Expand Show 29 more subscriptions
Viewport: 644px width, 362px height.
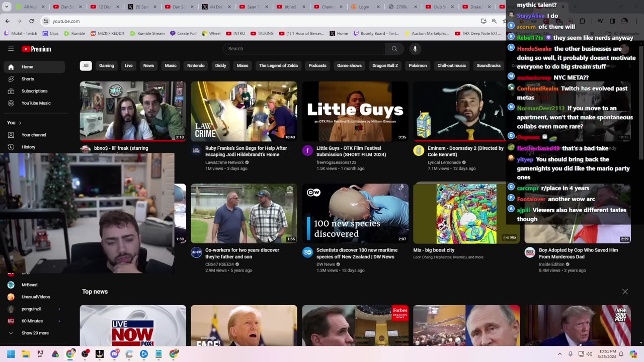34,333
